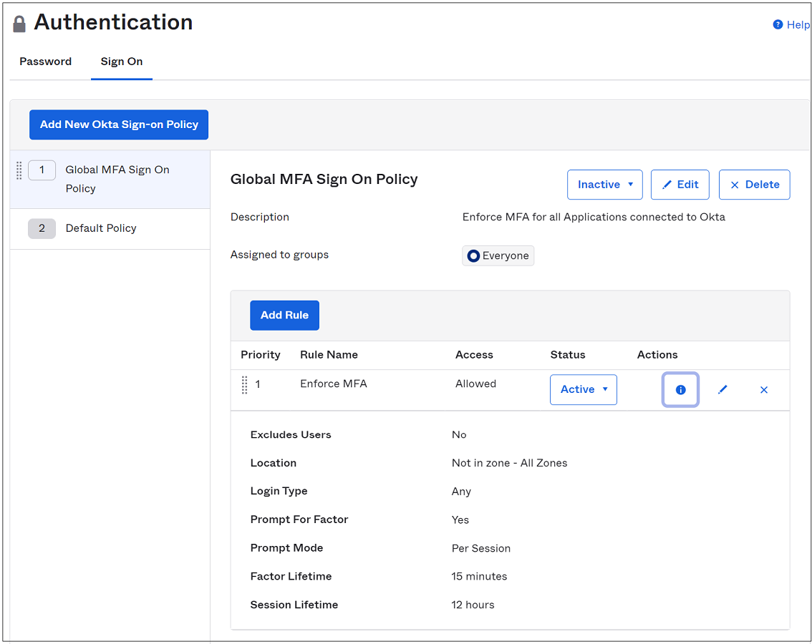
Task: Click drag handle of Global MFA Sign On Policy
Action: click(19, 170)
